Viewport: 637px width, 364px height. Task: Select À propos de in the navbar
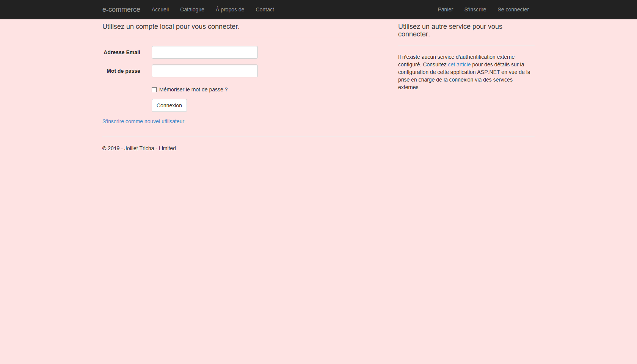tap(230, 9)
